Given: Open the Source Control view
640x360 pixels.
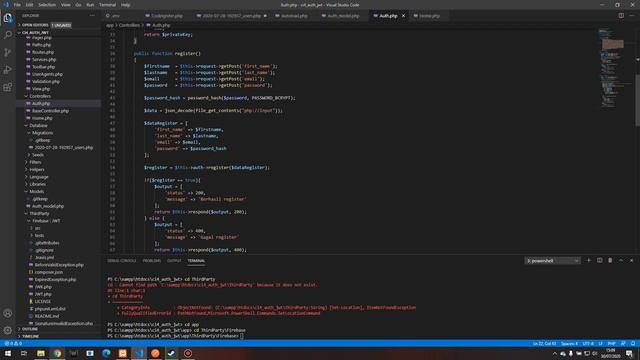Looking at the screenshot, I should pyautogui.click(x=8, y=52).
